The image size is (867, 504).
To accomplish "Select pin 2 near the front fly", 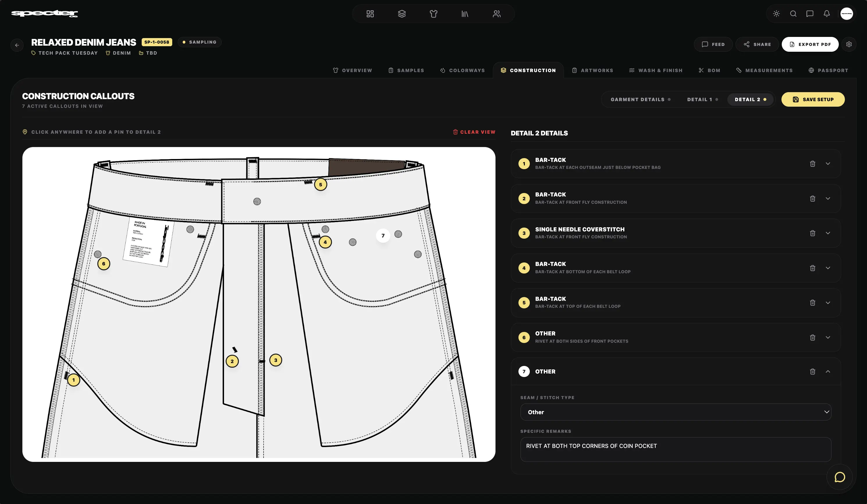I will [x=232, y=361].
